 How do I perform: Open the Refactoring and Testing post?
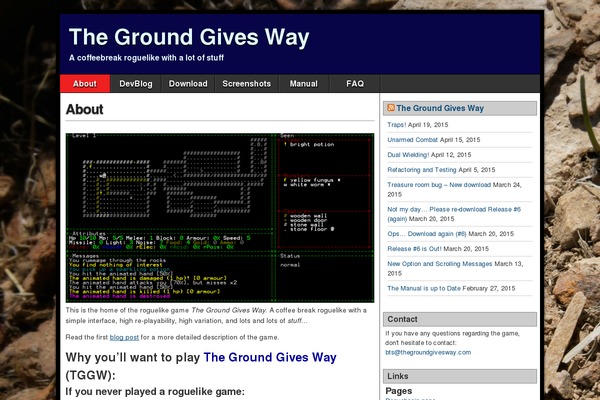click(x=422, y=170)
